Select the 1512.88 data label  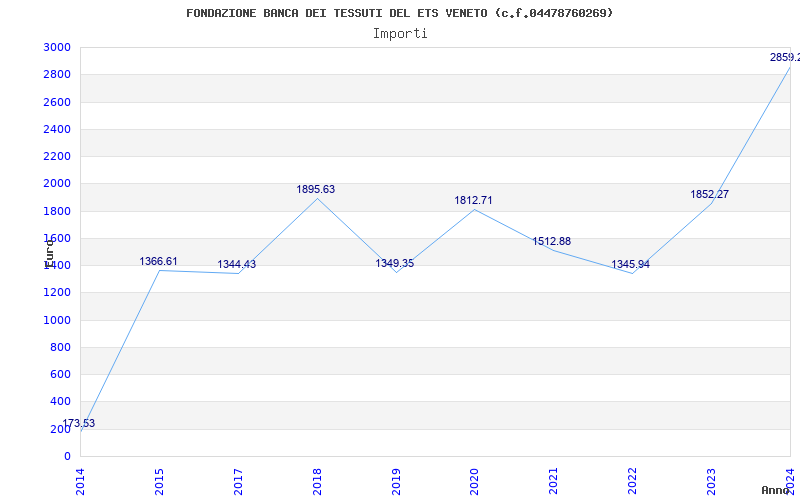552,241
